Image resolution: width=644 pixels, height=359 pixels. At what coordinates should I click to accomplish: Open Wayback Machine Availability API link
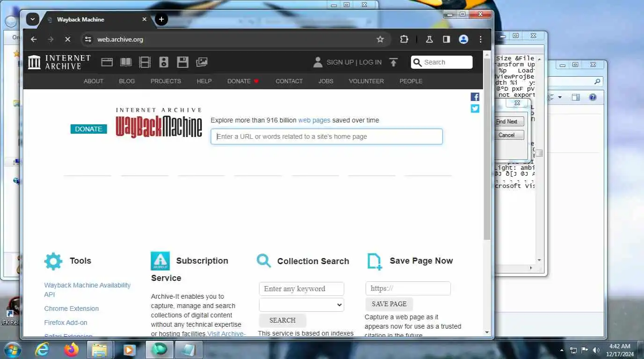(x=88, y=290)
